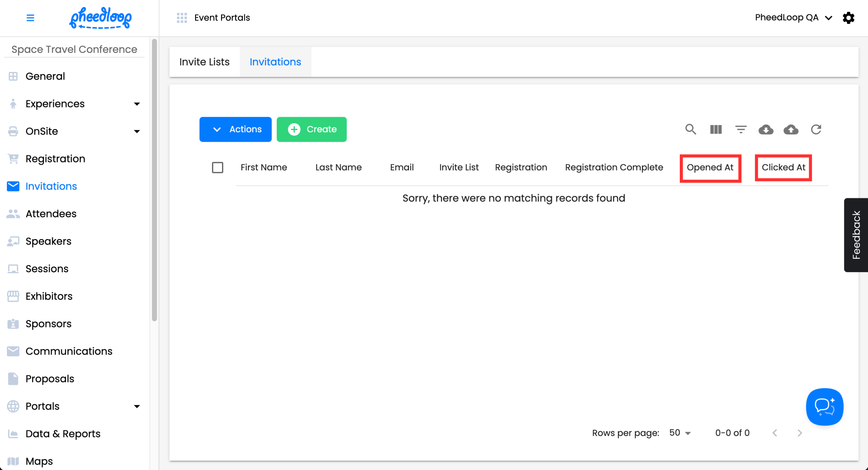Tick the select-all rows checkbox
Image resolution: width=868 pixels, height=470 pixels.
point(217,167)
